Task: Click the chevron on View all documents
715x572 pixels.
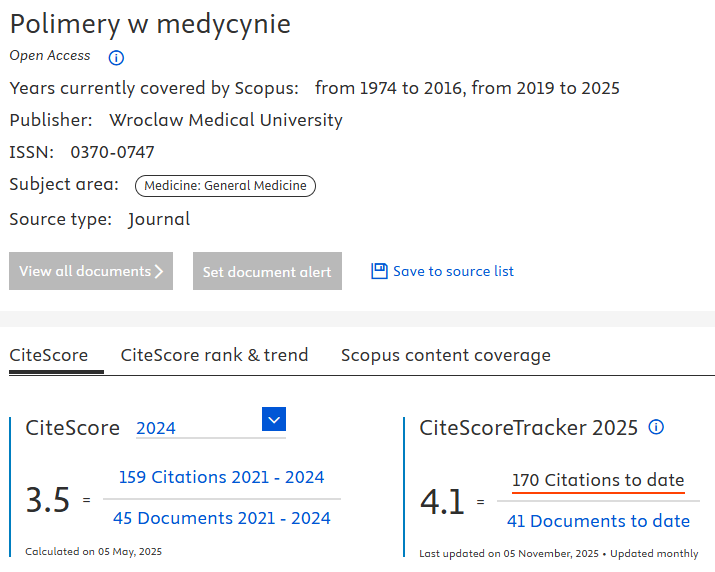Action: pyautogui.click(x=159, y=271)
